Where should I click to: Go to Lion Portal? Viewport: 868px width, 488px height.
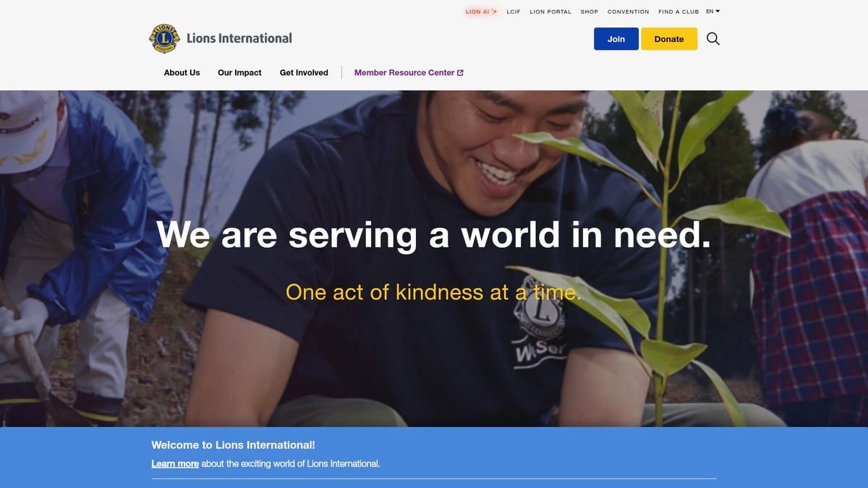click(550, 12)
